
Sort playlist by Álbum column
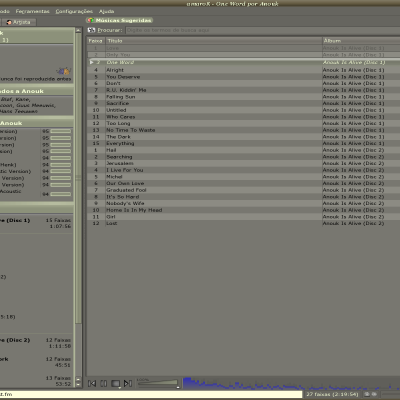click(361, 41)
